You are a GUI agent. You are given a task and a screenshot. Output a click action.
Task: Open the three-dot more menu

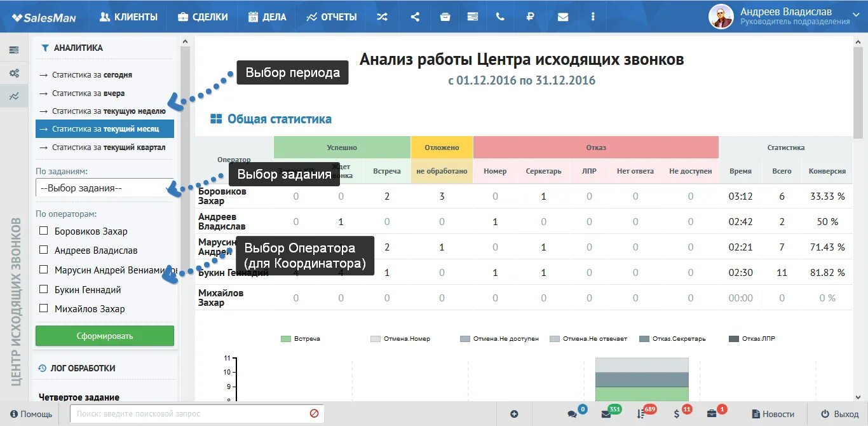click(593, 17)
